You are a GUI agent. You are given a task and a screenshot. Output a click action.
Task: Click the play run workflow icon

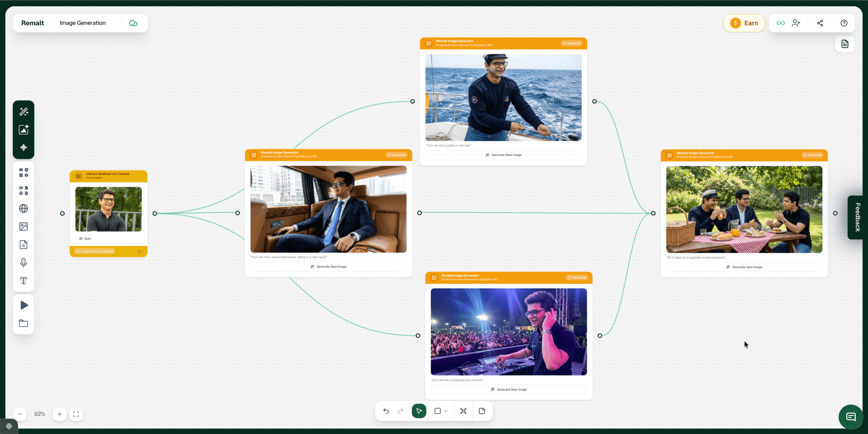point(24,305)
